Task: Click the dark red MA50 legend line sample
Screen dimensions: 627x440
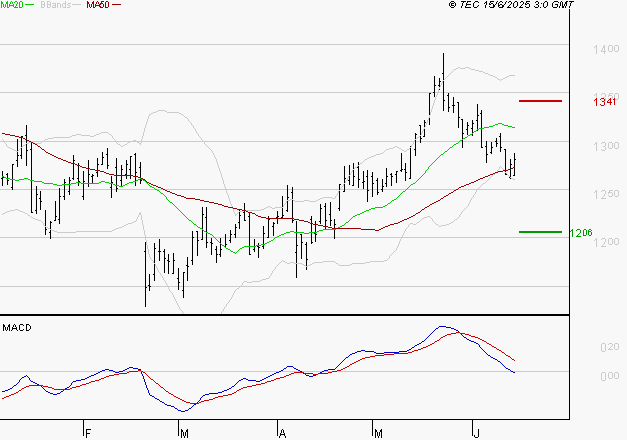Action: pos(116,4)
